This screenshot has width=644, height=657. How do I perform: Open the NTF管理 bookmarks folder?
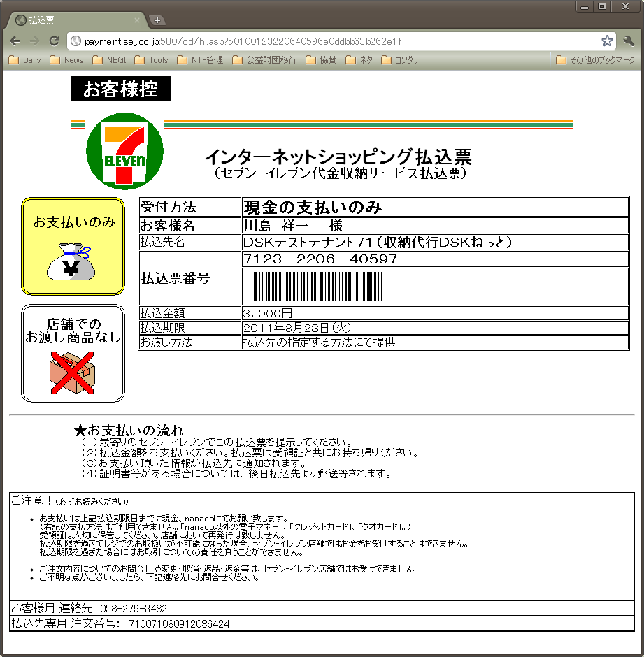pyautogui.click(x=201, y=60)
